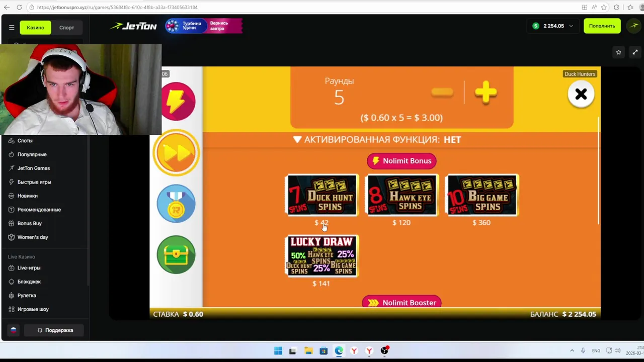Open the JetTon profile avatar

coord(634,26)
